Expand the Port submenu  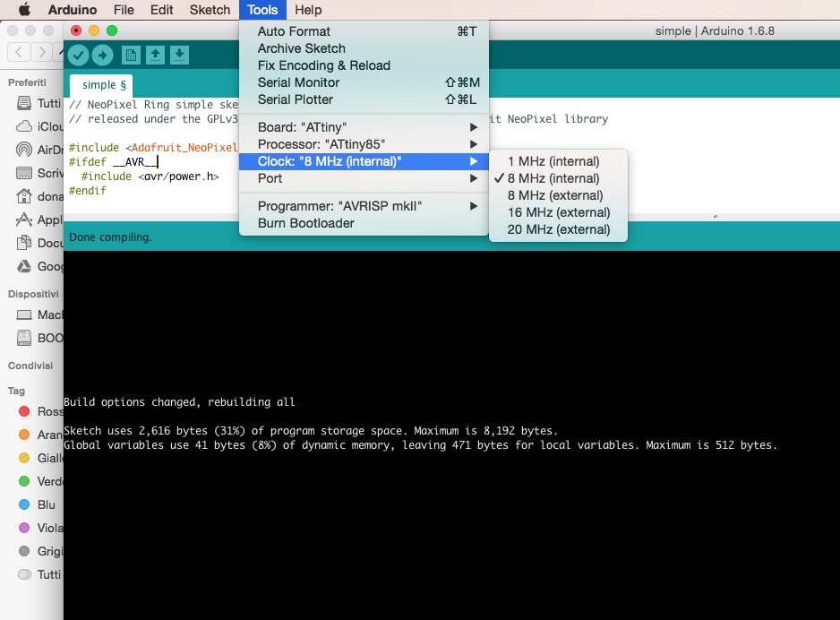[x=364, y=178]
